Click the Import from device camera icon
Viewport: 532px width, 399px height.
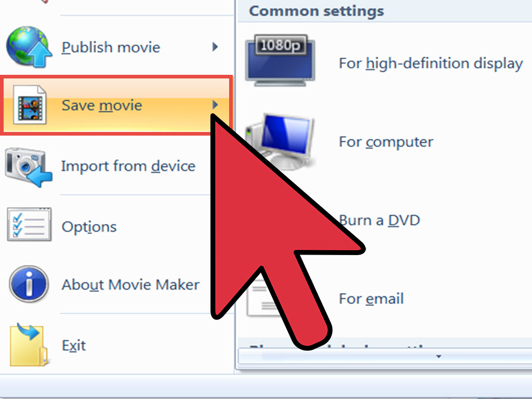(29, 166)
